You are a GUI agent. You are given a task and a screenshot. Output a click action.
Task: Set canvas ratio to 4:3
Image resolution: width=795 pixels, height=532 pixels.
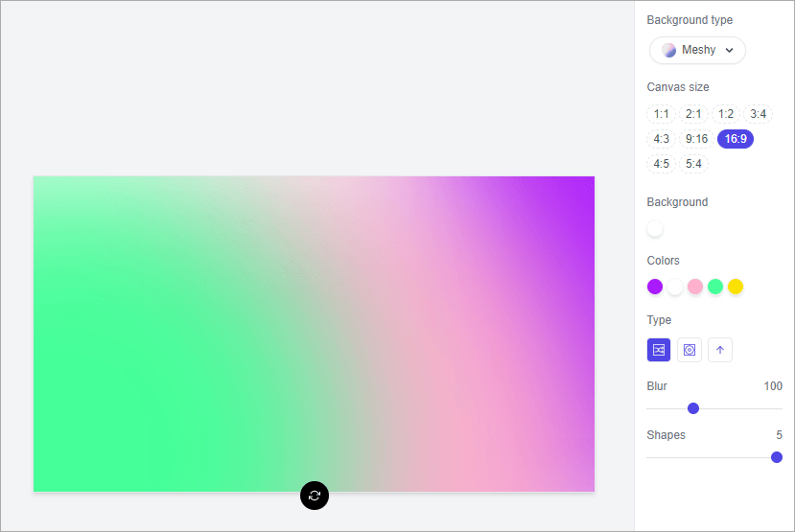tap(662, 139)
